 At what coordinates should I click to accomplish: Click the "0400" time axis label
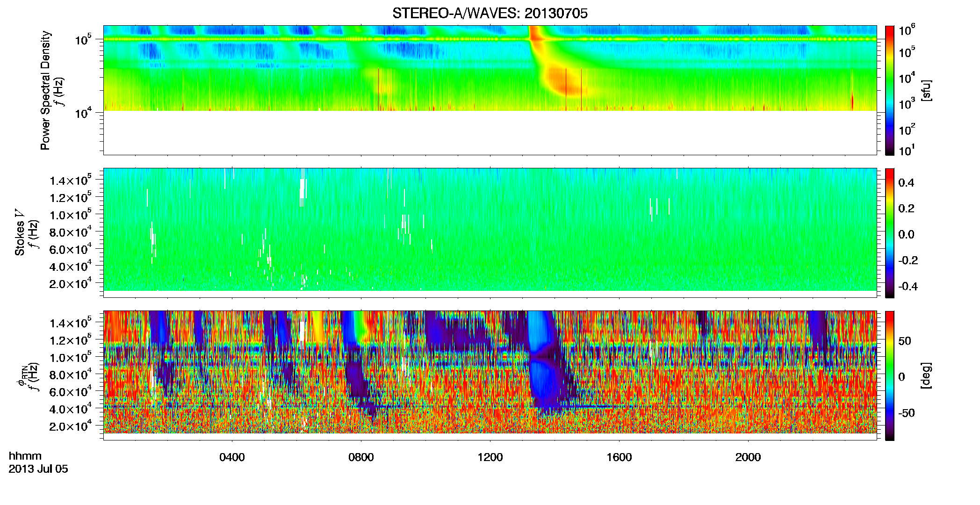(x=232, y=457)
